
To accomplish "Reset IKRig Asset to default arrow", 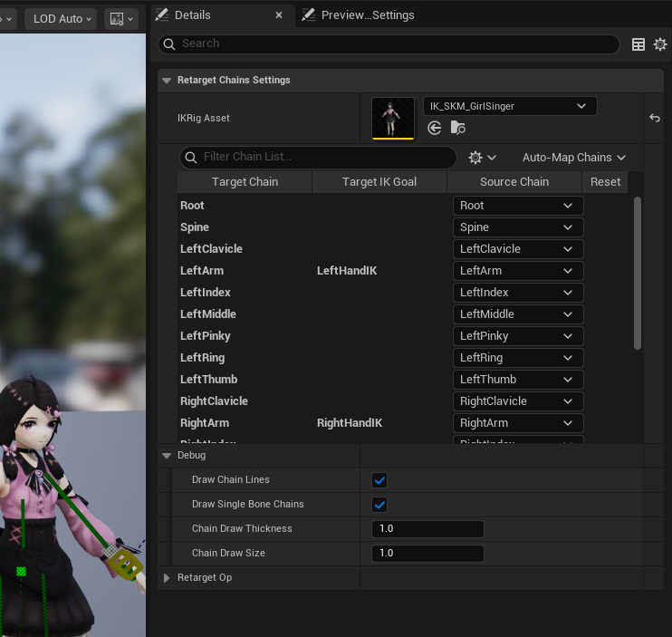I will pos(655,118).
